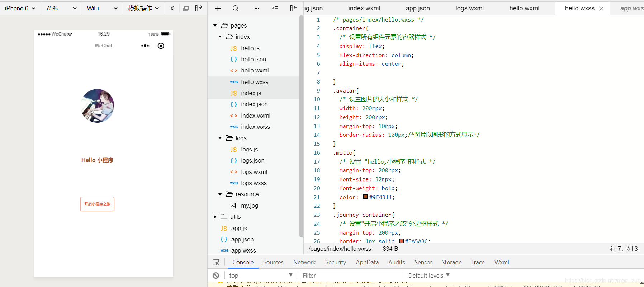Click the collapse simulator panel icon

pyautogui.click(x=199, y=8)
